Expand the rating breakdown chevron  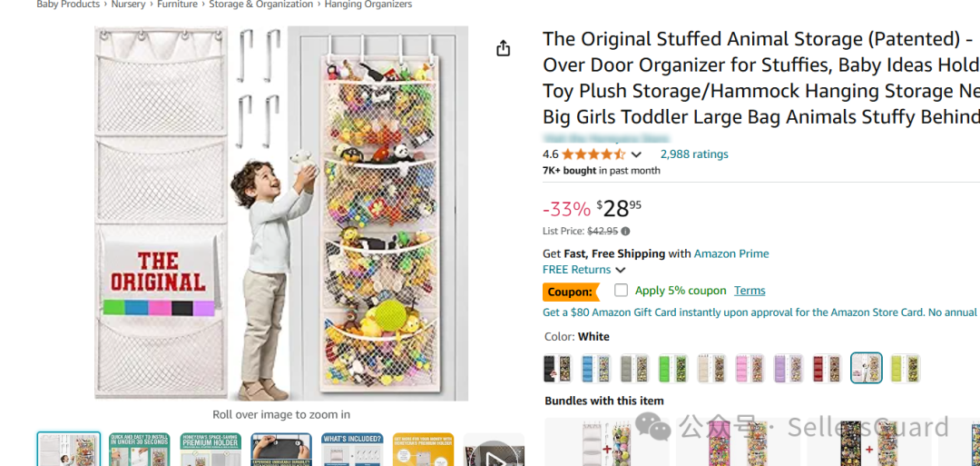point(636,154)
